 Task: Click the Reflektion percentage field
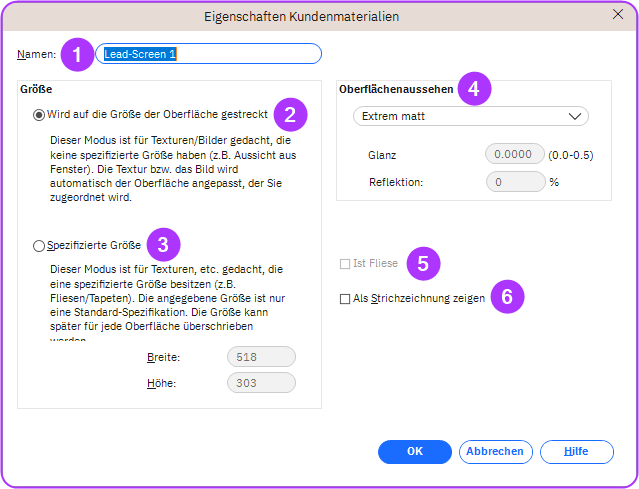(x=514, y=182)
